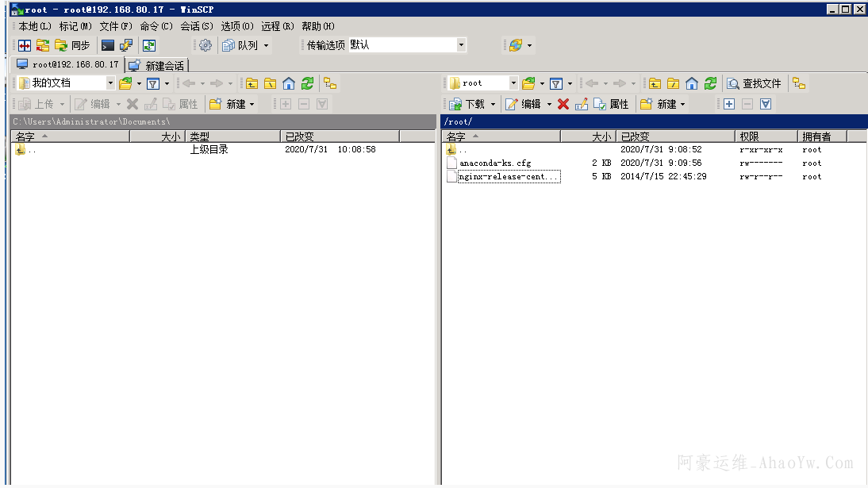Go to remote home directory icon
The image size is (868, 488).
pyautogui.click(x=692, y=83)
